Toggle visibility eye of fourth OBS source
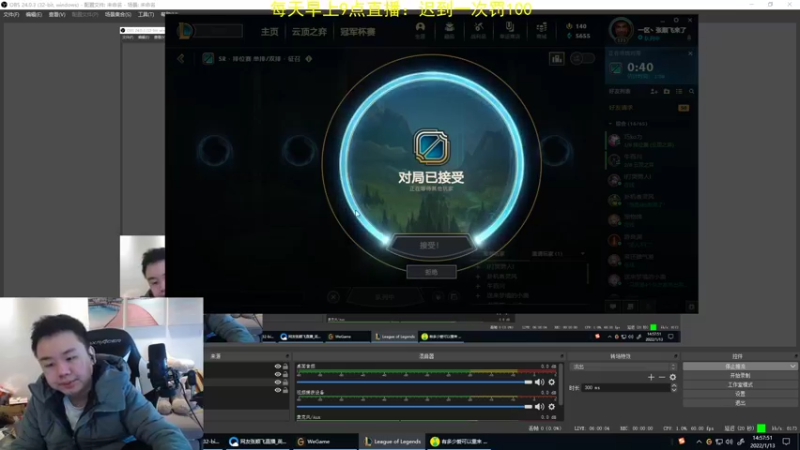This screenshot has height=450, width=800. click(x=278, y=390)
